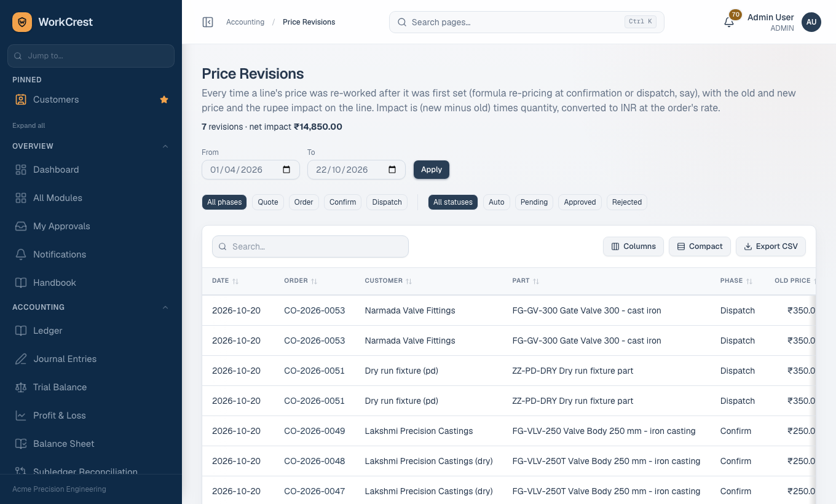The width and height of the screenshot is (836, 504).
Task: Open the notifications bell with badge 70
Action: coord(729,22)
